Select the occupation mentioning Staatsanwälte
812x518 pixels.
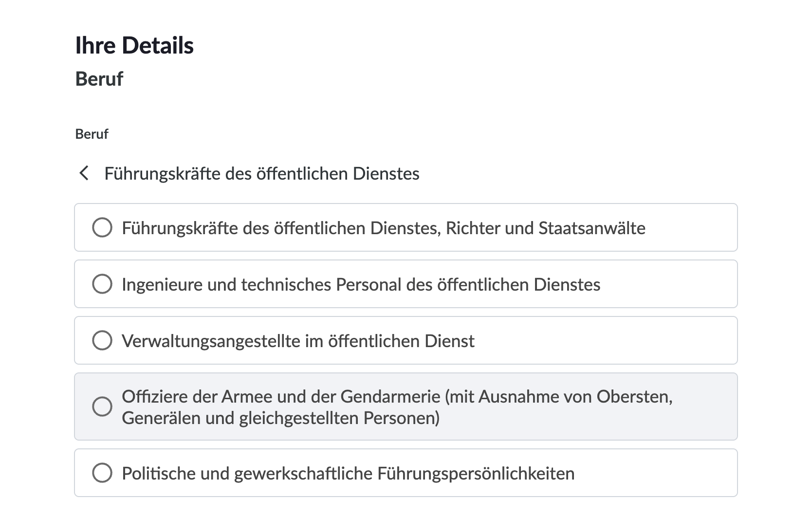point(384,227)
